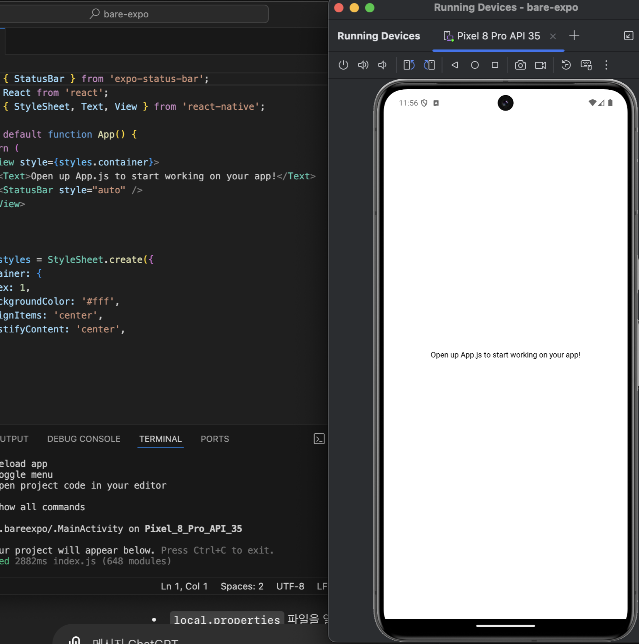Image resolution: width=644 pixels, height=644 pixels.
Task: Switch to the TERMINAL tab
Action: pos(160,439)
